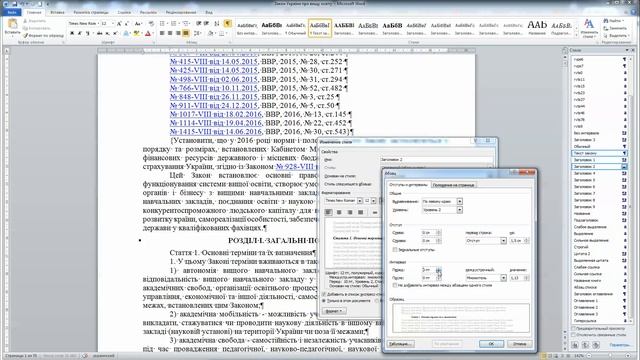Open font color dropdown arrow
This screenshot has width=640, height=360.
(153, 33)
